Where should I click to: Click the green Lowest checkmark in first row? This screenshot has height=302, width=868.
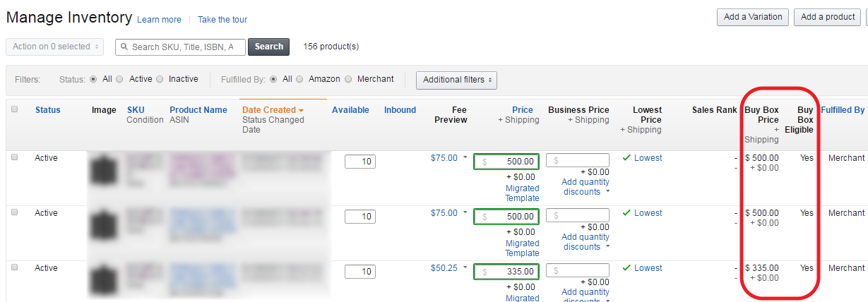pyautogui.click(x=626, y=158)
